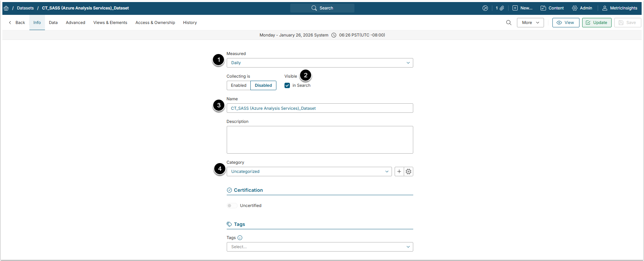Open the Access & Ownership tab
This screenshot has width=644, height=261.
pyautogui.click(x=155, y=23)
